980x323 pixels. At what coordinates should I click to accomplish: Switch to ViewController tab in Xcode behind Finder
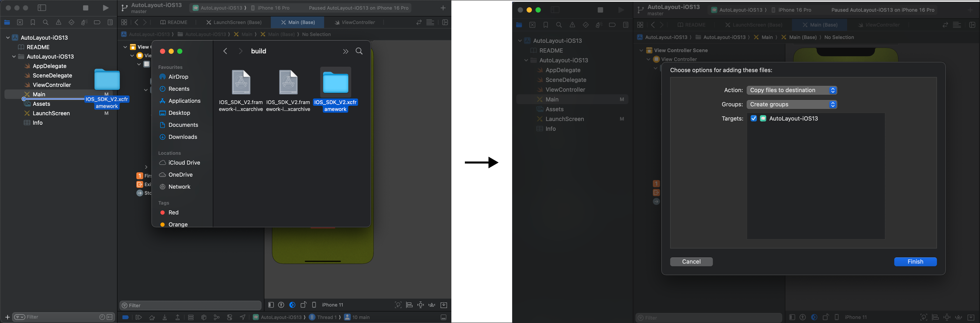point(355,22)
